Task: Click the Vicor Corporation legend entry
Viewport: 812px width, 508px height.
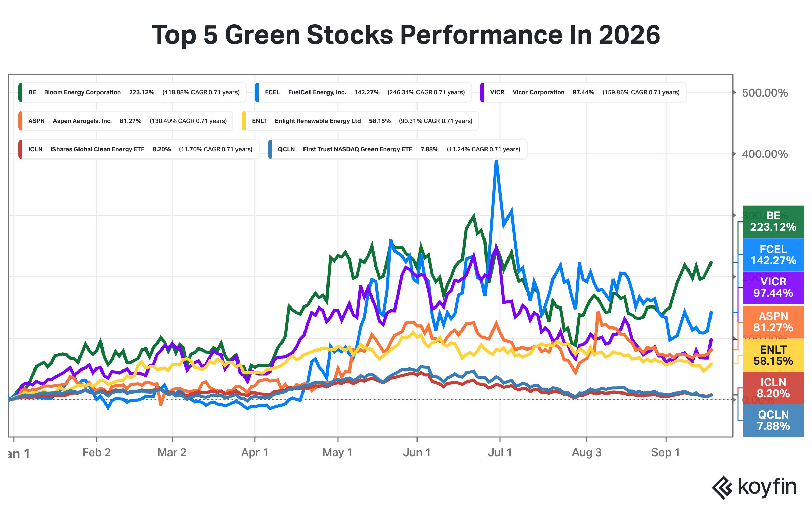Action: click(x=583, y=92)
